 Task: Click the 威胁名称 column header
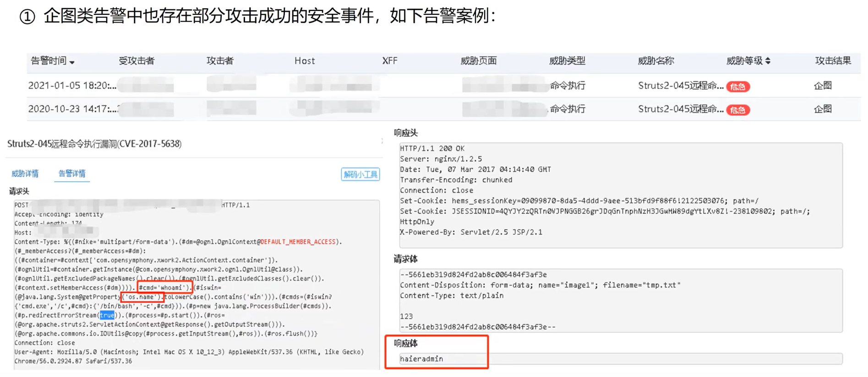656,61
